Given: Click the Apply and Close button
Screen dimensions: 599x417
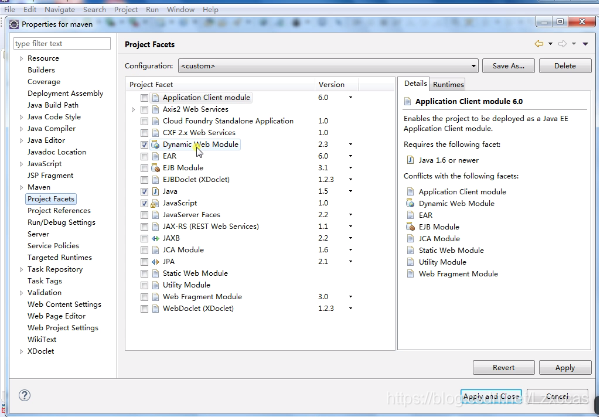Looking at the screenshot, I should pos(491,396).
